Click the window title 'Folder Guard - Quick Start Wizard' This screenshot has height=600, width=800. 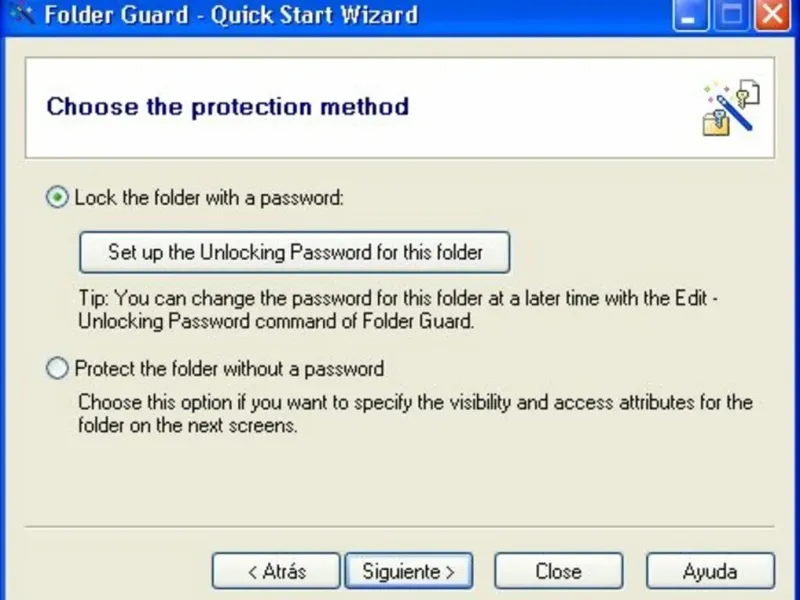click(x=228, y=15)
